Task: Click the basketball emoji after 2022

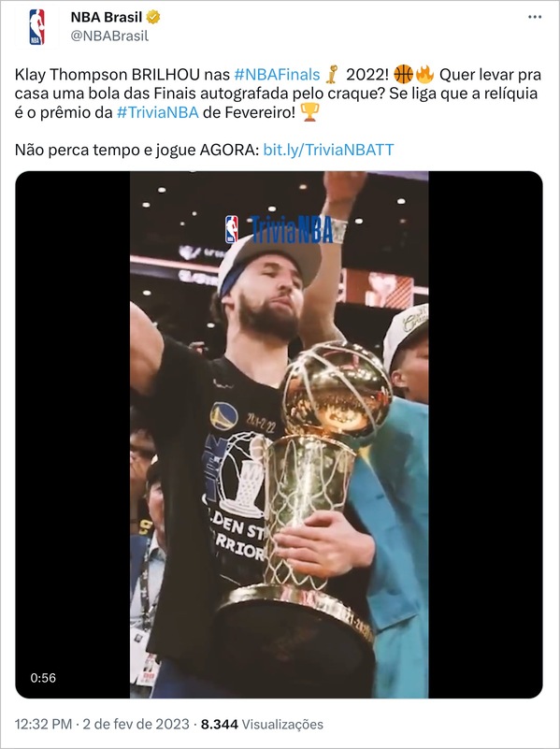Action: 404,75
